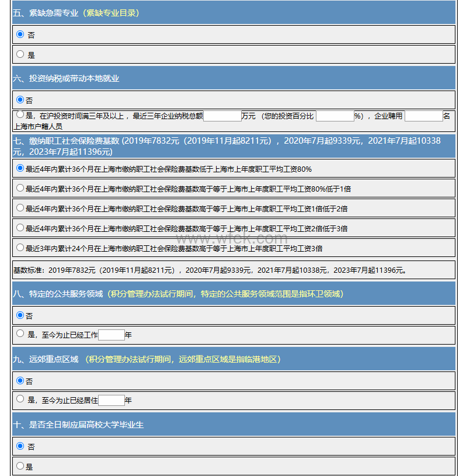Select 否 under 投资纳税或带动本地就业

[20, 100]
